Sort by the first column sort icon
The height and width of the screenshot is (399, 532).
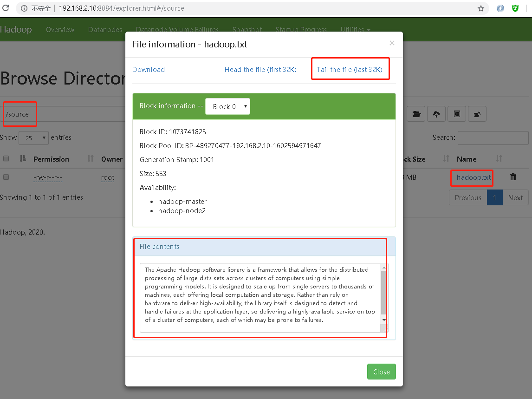23,158
